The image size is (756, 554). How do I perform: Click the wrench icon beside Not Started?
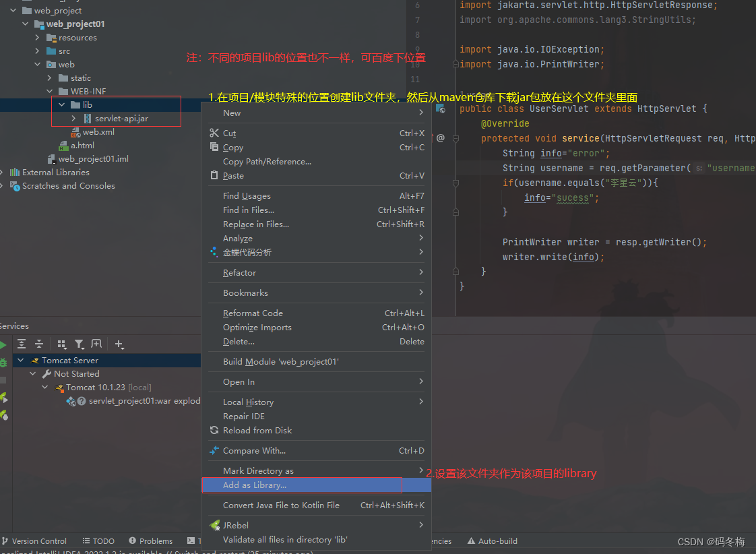click(x=46, y=373)
